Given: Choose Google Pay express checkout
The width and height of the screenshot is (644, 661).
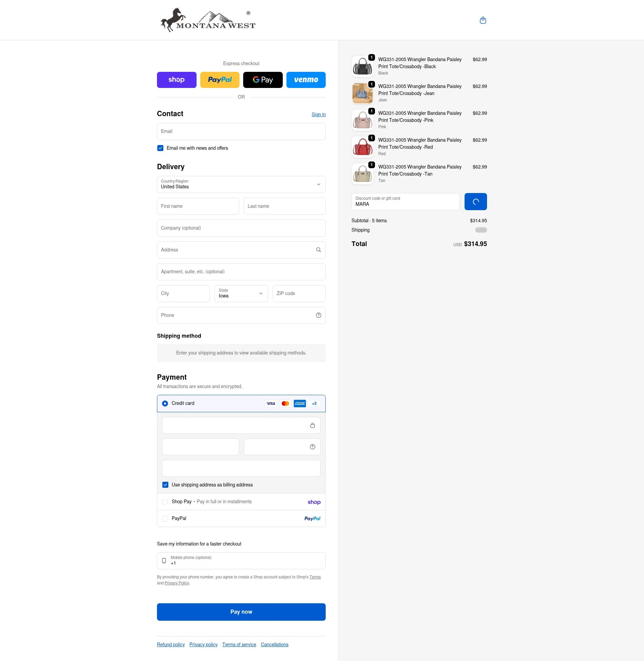Looking at the screenshot, I should pyautogui.click(x=263, y=80).
